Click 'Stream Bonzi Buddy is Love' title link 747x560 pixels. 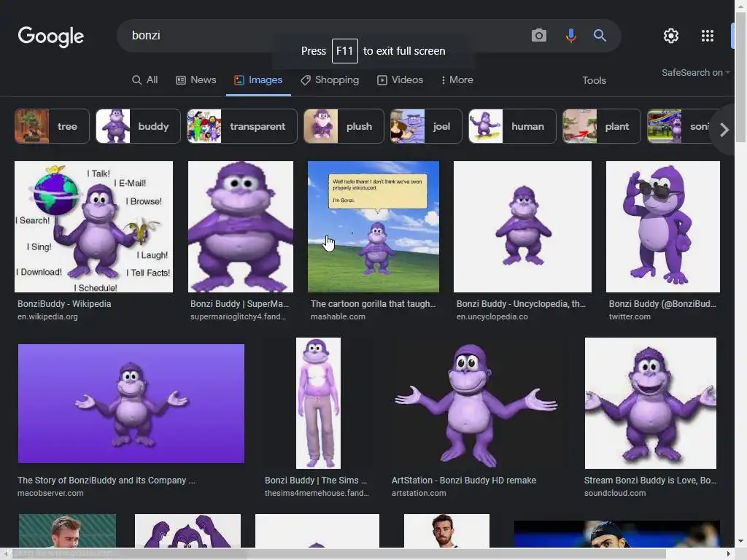pyautogui.click(x=650, y=480)
